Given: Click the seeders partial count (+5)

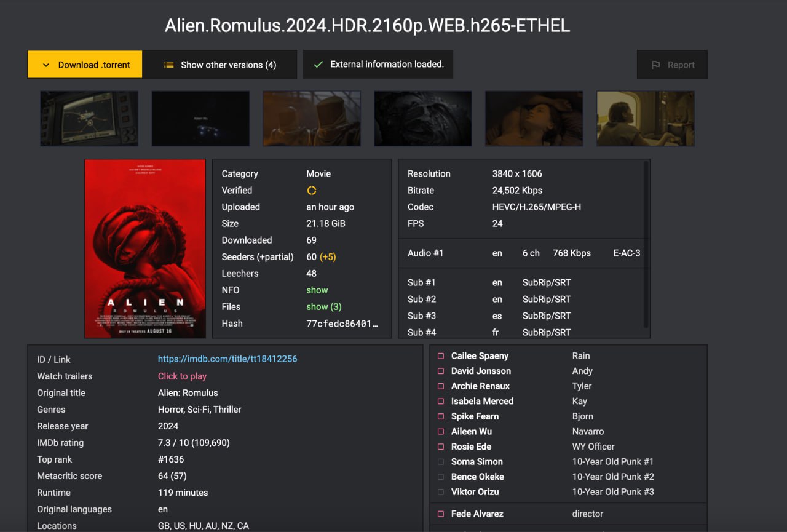Looking at the screenshot, I should pyautogui.click(x=328, y=257).
